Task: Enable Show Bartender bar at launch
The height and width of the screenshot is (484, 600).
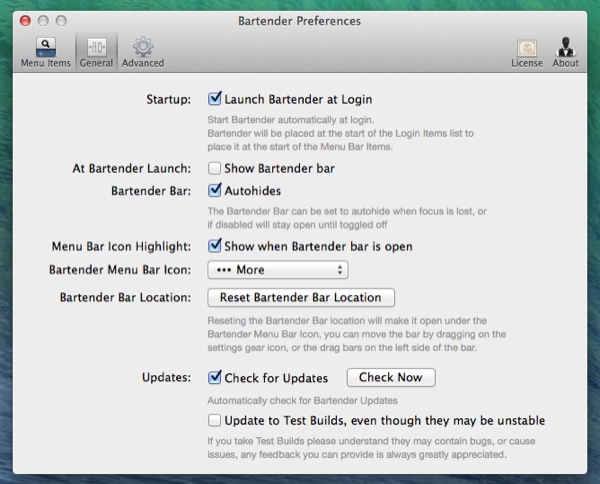Action: coord(214,168)
